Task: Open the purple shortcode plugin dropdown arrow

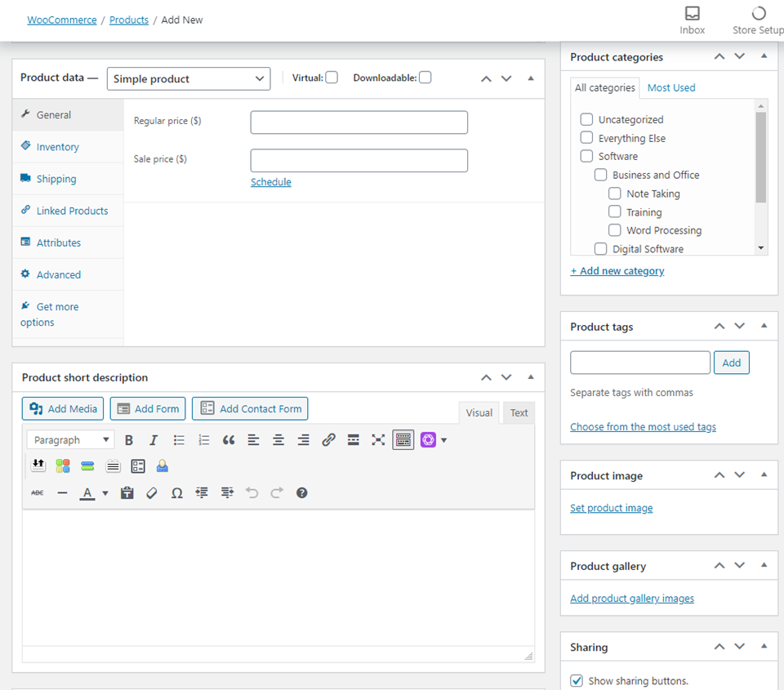Action: [443, 440]
